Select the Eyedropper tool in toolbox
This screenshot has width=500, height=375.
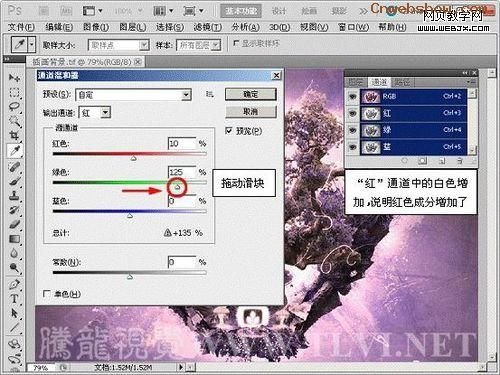[x=14, y=151]
